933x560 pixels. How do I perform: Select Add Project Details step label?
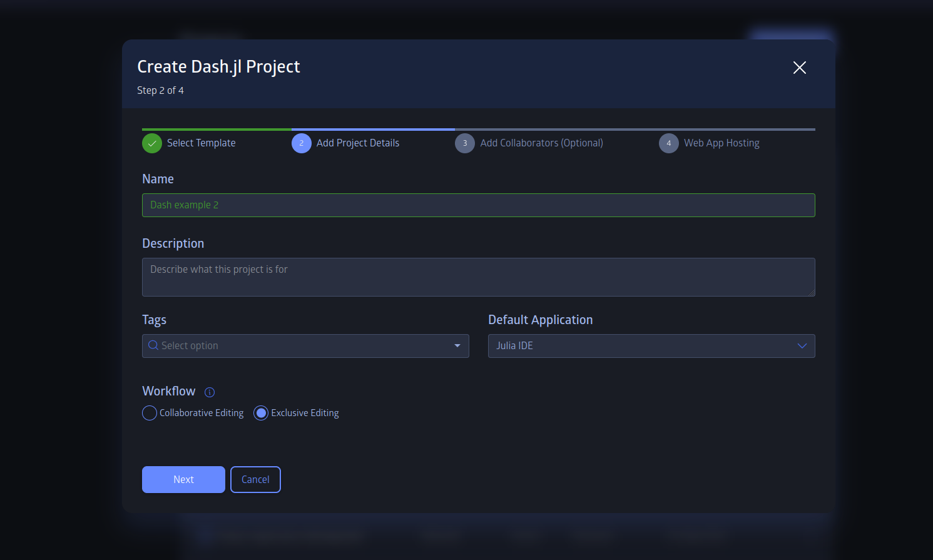click(358, 143)
